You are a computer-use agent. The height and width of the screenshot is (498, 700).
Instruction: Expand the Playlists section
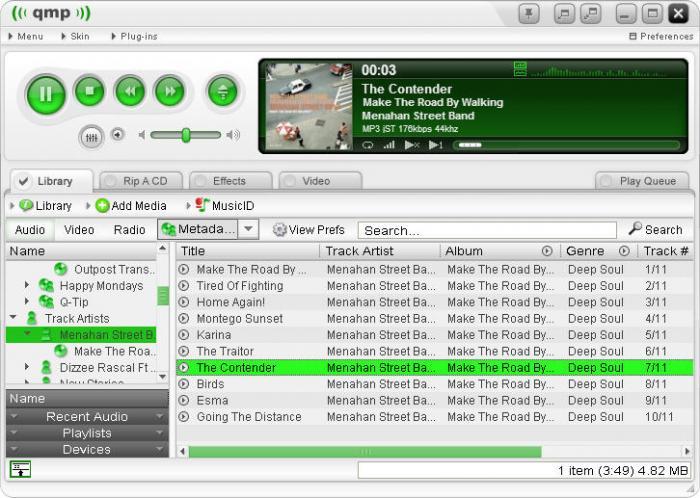87,433
